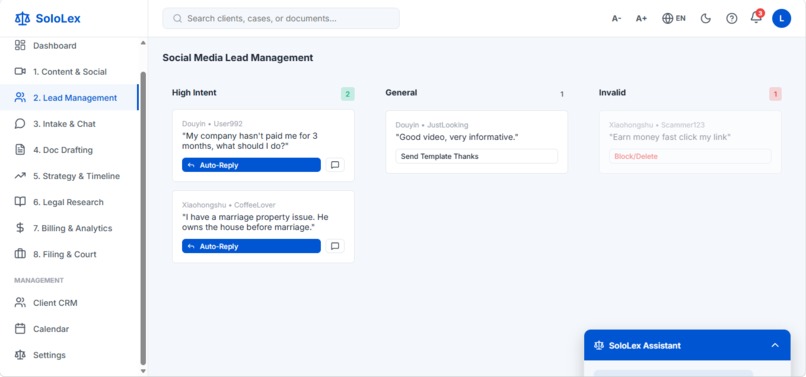Go to 6. Legal Research
The height and width of the screenshot is (377, 806).
(x=69, y=202)
